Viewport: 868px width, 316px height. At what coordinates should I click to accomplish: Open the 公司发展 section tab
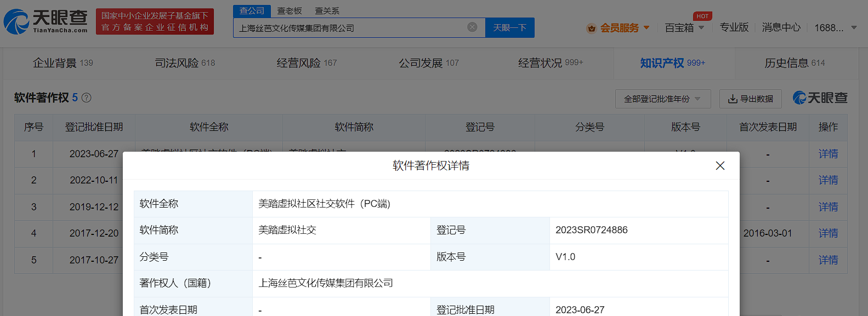[429, 63]
